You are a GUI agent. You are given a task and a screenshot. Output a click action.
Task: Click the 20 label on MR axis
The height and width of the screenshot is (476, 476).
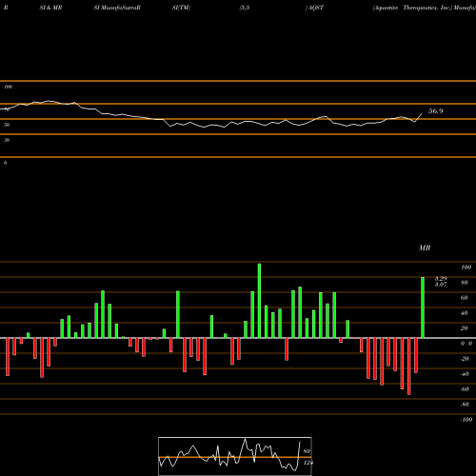pyautogui.click(x=465, y=328)
